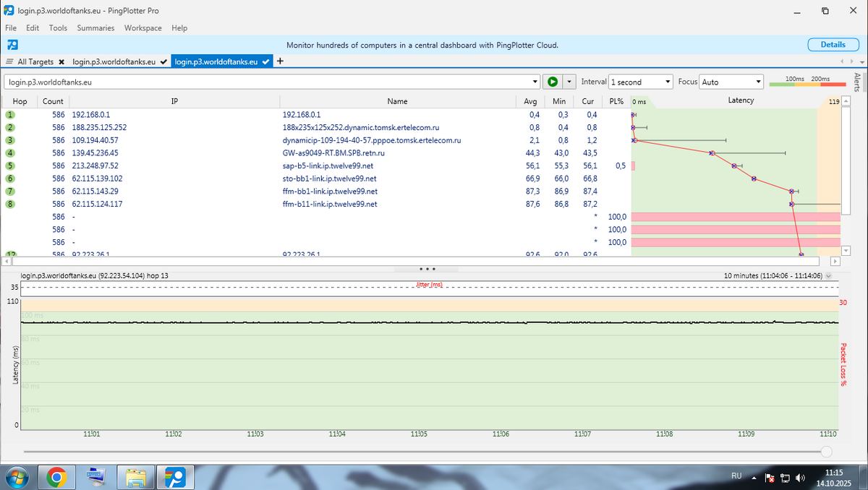The image size is (868, 490).
Task: Open the dropdown arrow beside the play button
Action: click(569, 82)
